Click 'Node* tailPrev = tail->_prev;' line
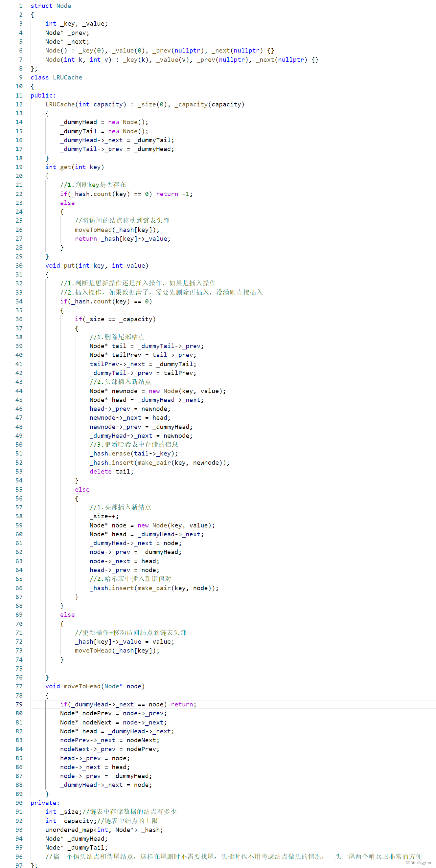The height and width of the screenshot is (868, 436). pos(143,355)
